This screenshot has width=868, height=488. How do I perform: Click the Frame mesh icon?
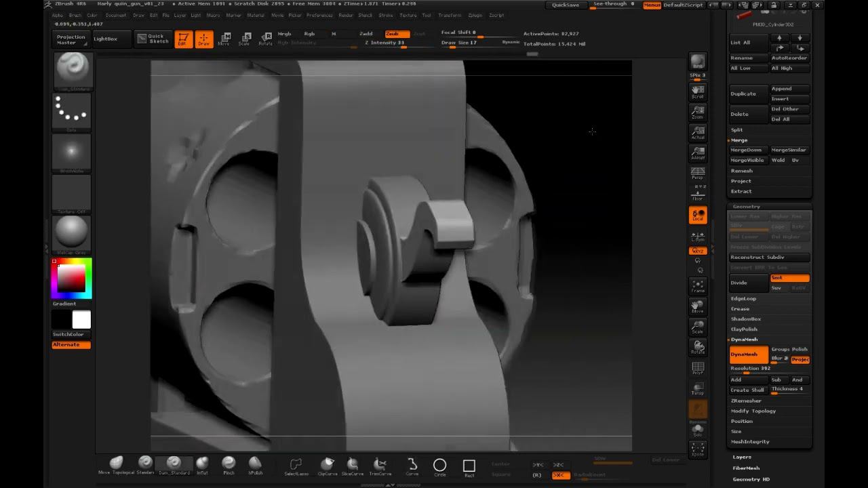click(698, 286)
